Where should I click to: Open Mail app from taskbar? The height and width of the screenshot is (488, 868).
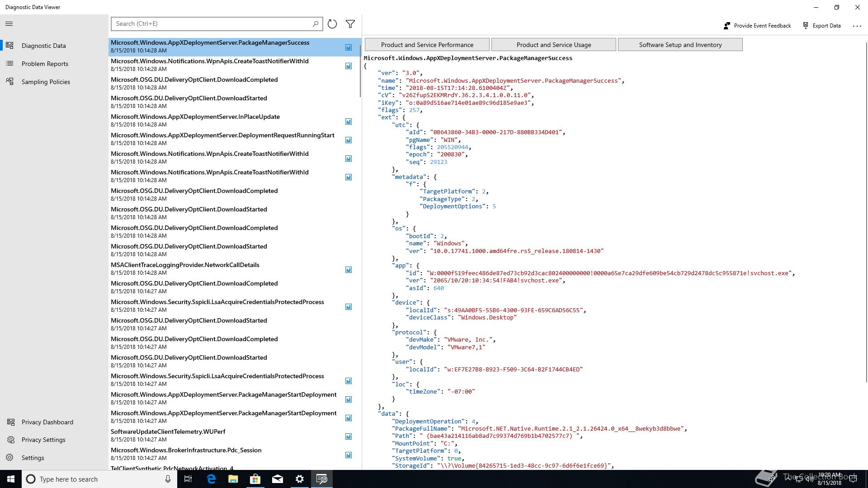(277, 479)
